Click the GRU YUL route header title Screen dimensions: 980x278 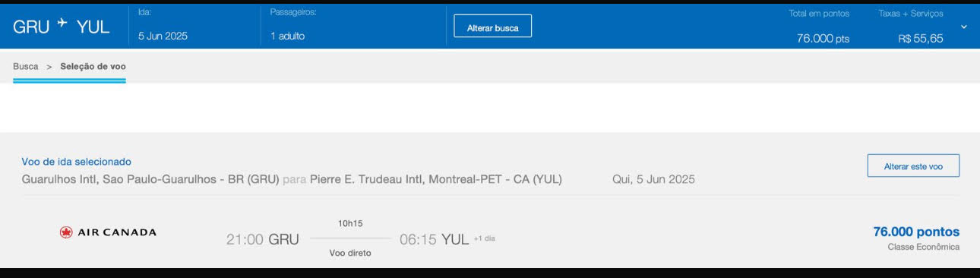61,26
